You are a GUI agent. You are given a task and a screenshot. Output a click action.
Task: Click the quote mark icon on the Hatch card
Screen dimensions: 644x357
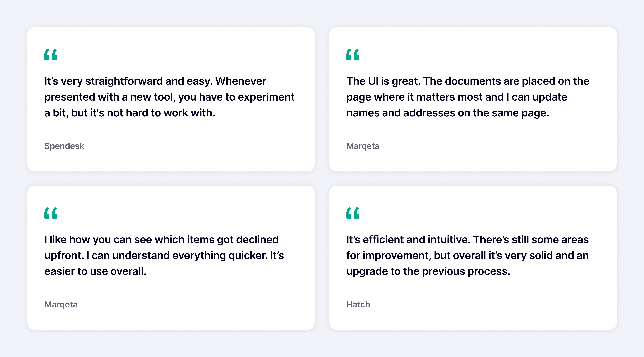pos(353,213)
